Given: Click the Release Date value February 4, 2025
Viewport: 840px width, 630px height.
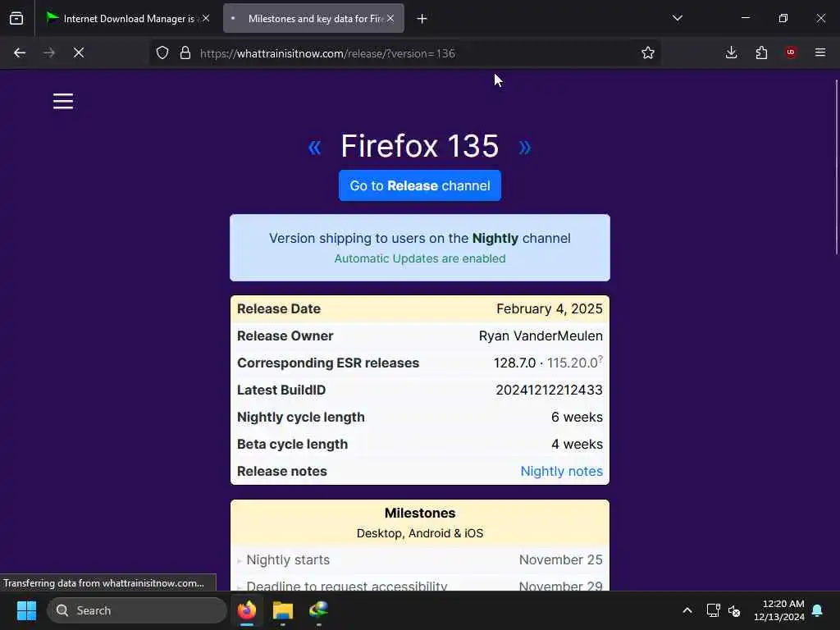Looking at the screenshot, I should 549,308.
